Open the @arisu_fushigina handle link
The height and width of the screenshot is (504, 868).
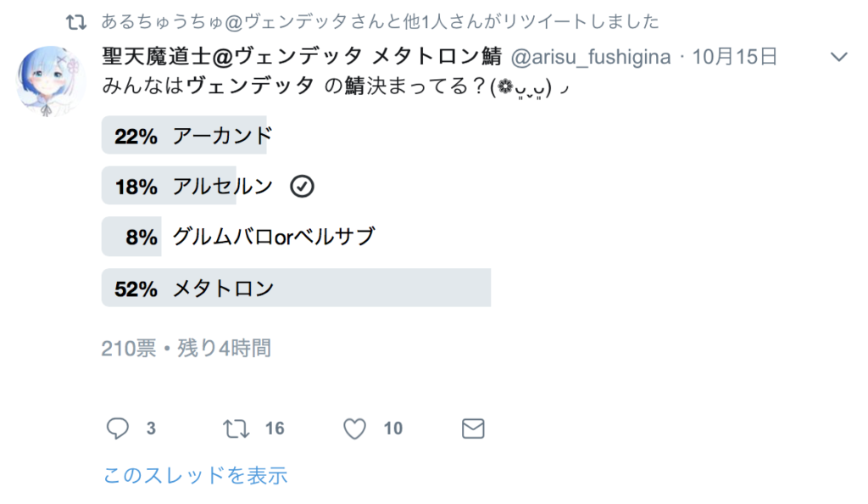(590, 57)
